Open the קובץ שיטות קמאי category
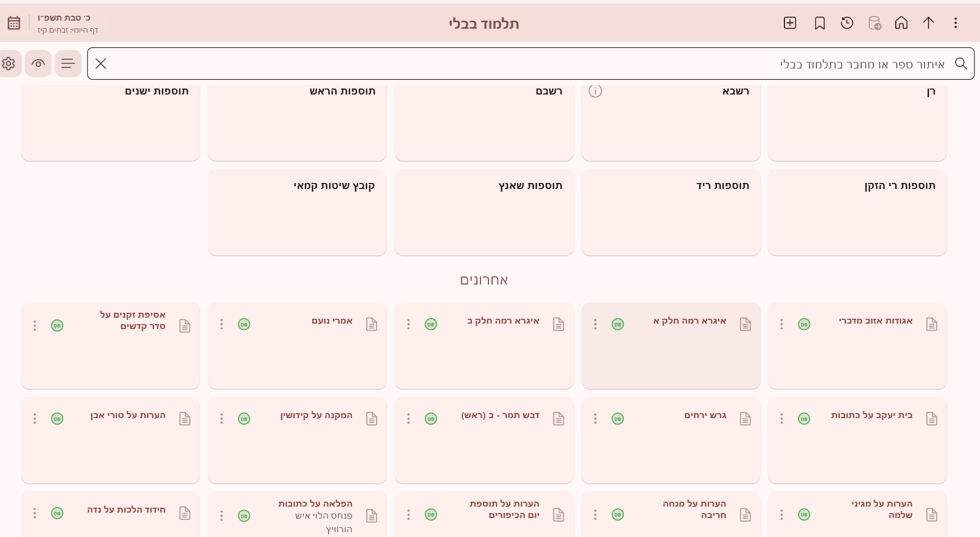The height and width of the screenshot is (537, 980). tap(297, 212)
